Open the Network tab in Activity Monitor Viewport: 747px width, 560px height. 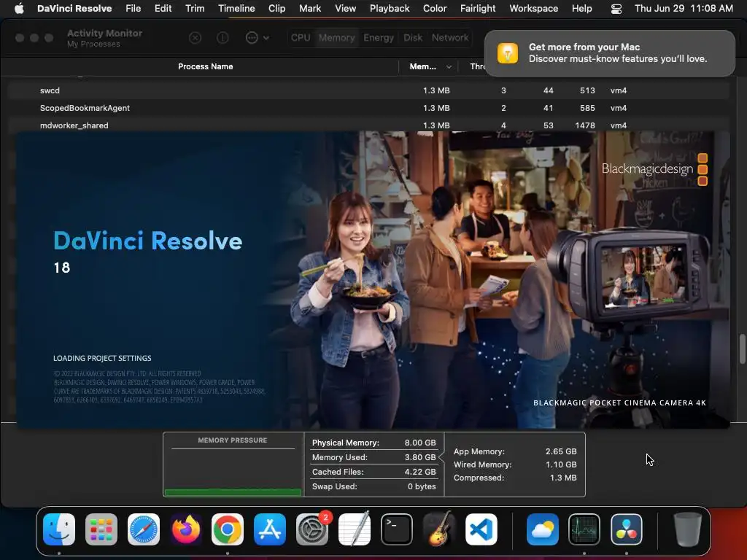(449, 38)
